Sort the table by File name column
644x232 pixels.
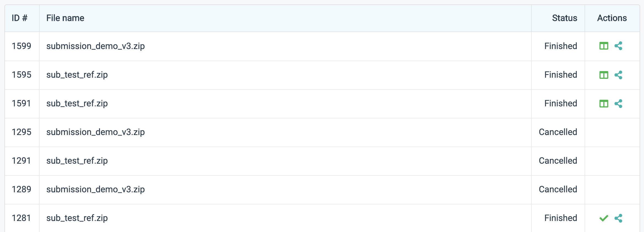click(65, 18)
